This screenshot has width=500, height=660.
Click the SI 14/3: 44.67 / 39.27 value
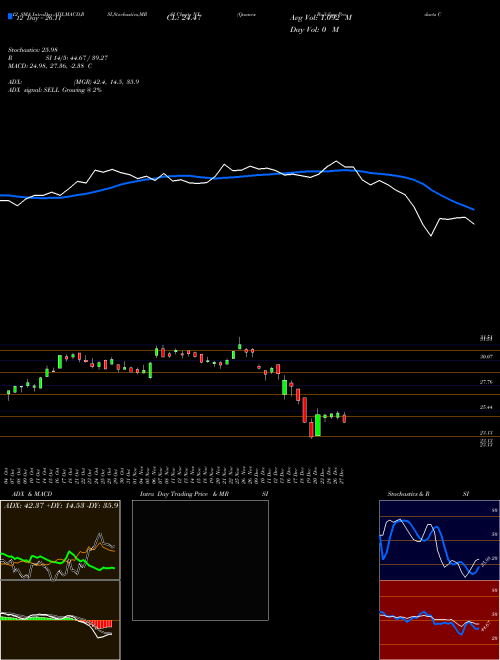coord(77,58)
